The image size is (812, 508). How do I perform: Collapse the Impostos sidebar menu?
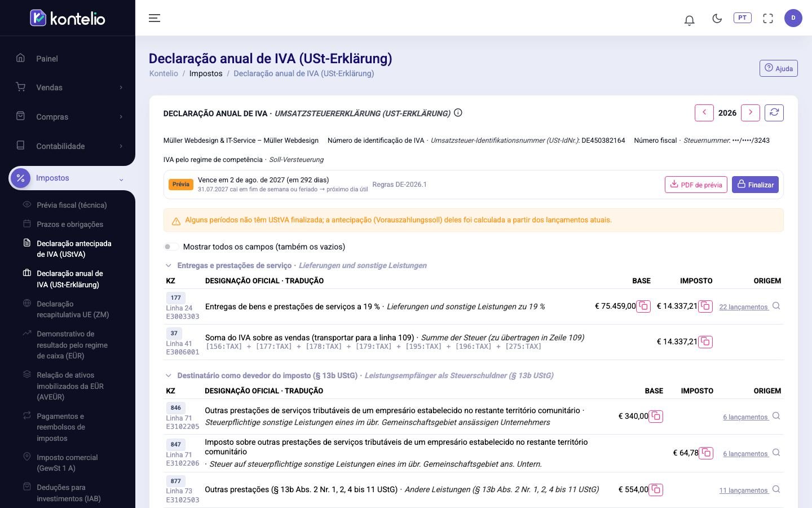point(72,178)
